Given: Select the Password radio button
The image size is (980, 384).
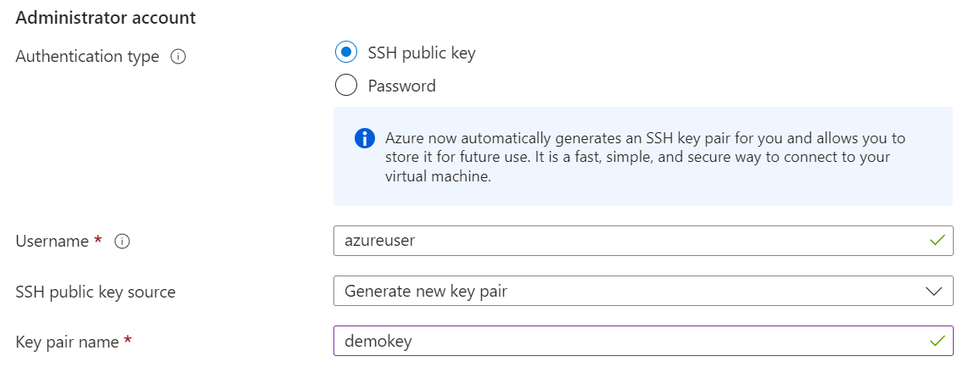Looking at the screenshot, I should [346, 85].
